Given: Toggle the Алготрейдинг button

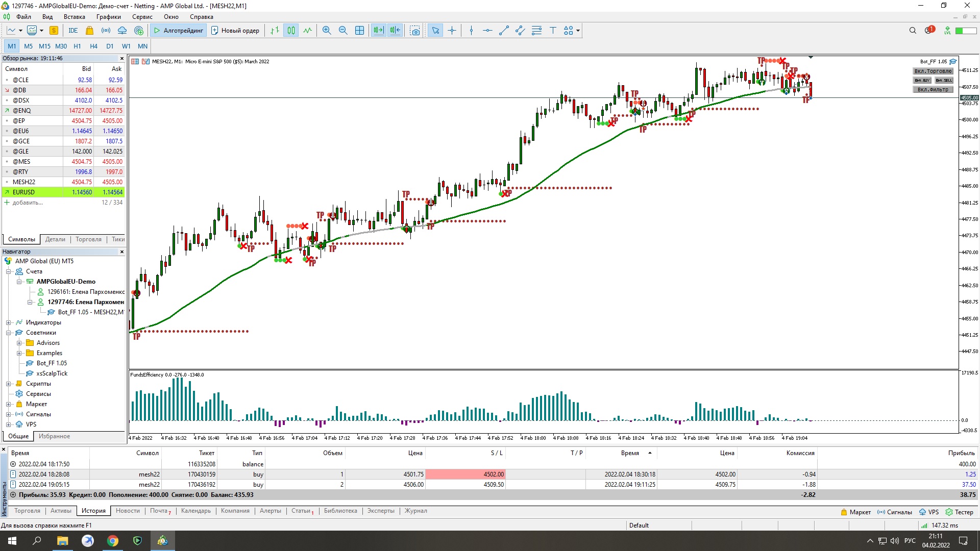Looking at the screenshot, I should pos(178,31).
